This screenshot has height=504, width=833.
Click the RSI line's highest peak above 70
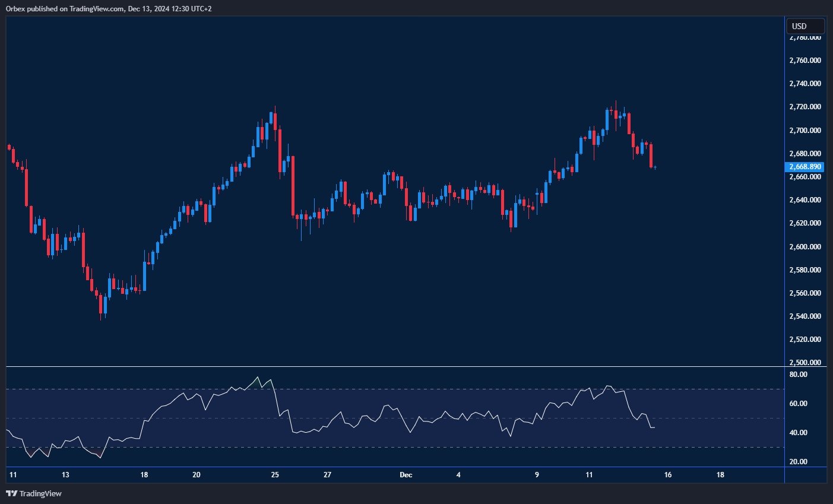[x=257, y=377]
